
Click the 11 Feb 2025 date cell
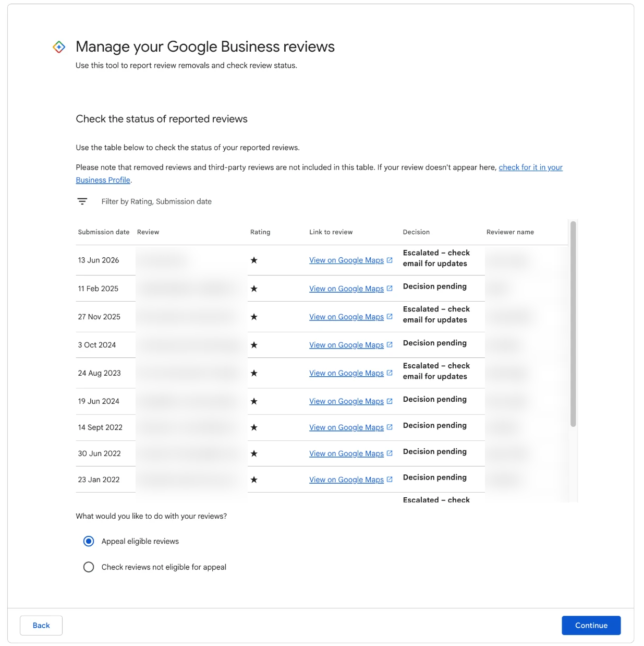point(98,289)
